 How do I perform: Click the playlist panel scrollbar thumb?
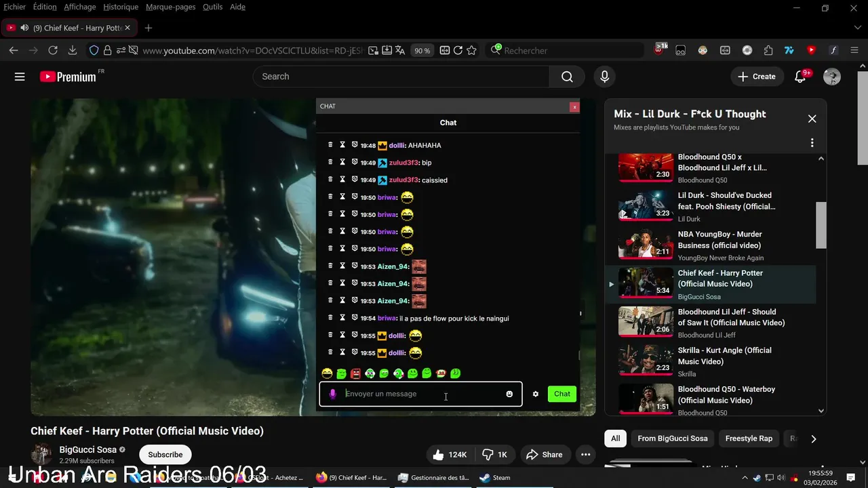[821, 226]
